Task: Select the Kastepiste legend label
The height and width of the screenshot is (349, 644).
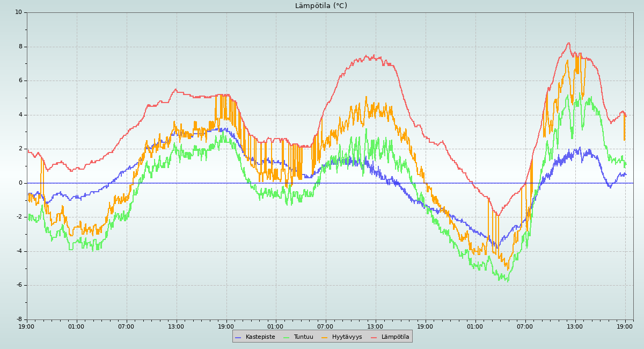Action: 260,337
